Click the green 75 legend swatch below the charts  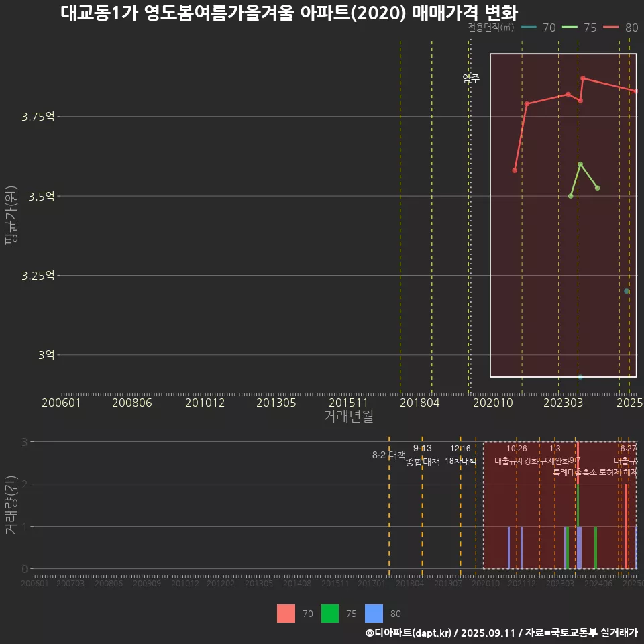click(330, 613)
